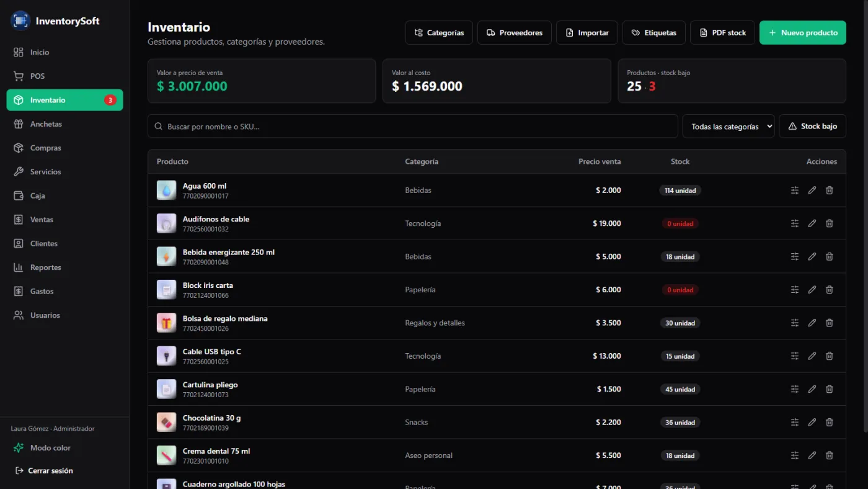Viewport: 868px width, 489px height.
Task: Click the search magnifier icon
Action: coord(159,127)
